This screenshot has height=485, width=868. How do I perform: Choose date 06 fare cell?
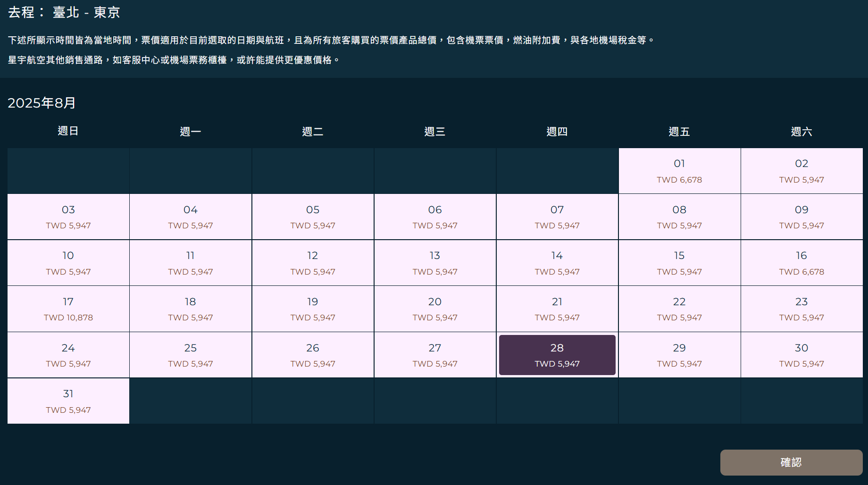pos(435,217)
